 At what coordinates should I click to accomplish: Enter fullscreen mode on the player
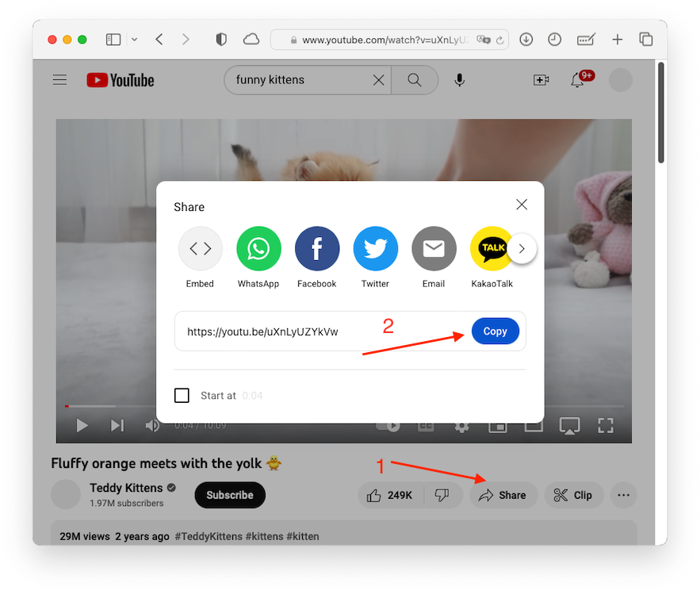pos(606,426)
